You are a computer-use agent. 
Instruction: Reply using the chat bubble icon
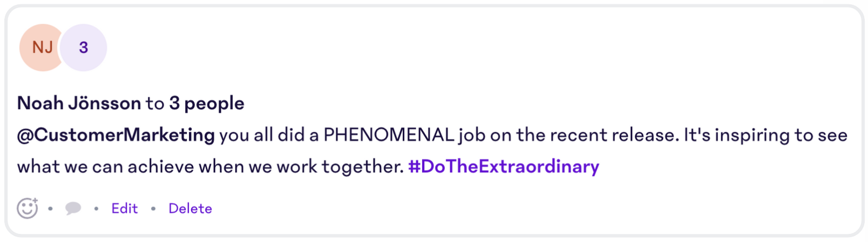pyautogui.click(x=73, y=208)
